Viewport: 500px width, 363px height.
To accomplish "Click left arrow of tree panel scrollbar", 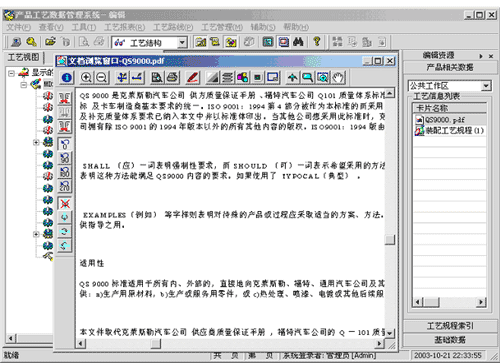I will 11,338.
